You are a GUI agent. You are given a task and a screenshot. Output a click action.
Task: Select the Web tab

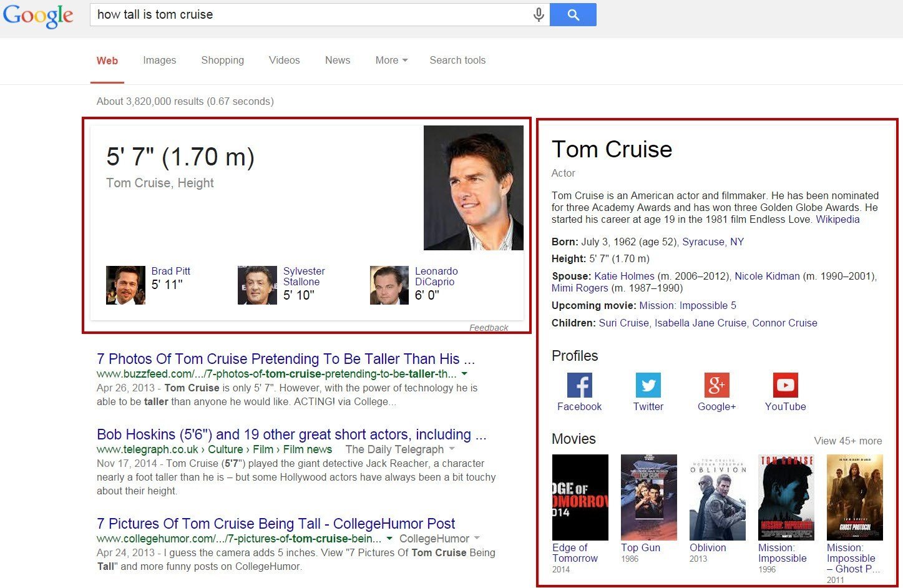click(107, 61)
